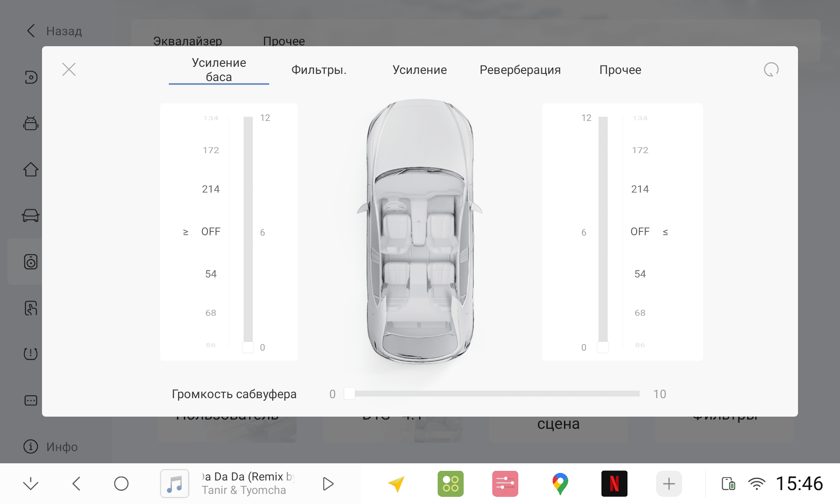The width and height of the screenshot is (840, 504).
Task: Choose OFF in the left frequency picker
Action: pos(211,231)
